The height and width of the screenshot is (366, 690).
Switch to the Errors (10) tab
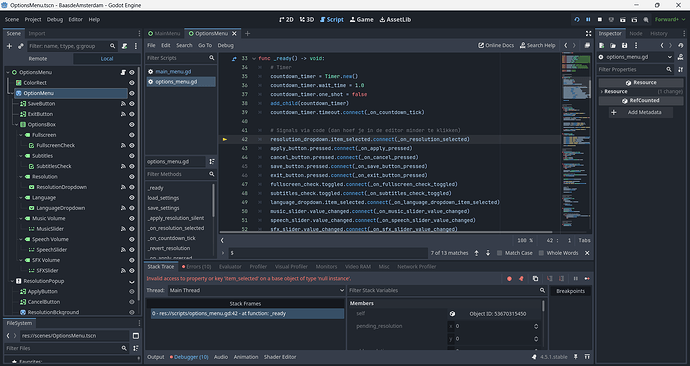(x=196, y=267)
